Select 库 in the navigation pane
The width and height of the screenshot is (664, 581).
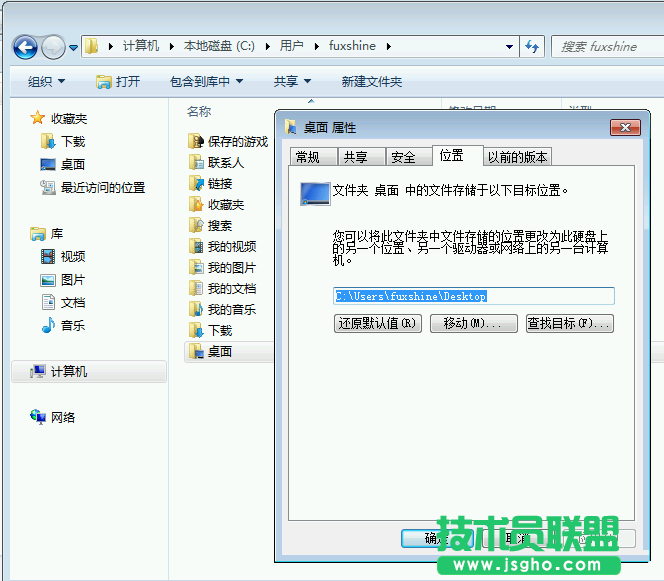(x=47, y=233)
